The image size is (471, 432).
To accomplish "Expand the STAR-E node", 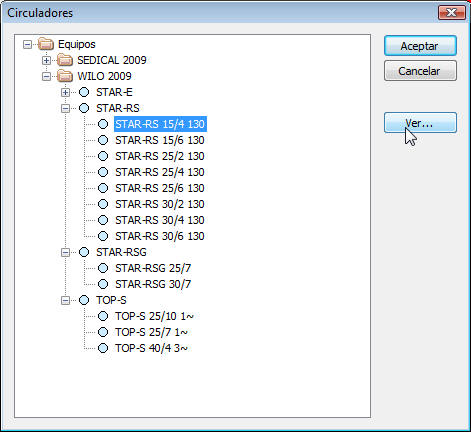I will pos(65,92).
